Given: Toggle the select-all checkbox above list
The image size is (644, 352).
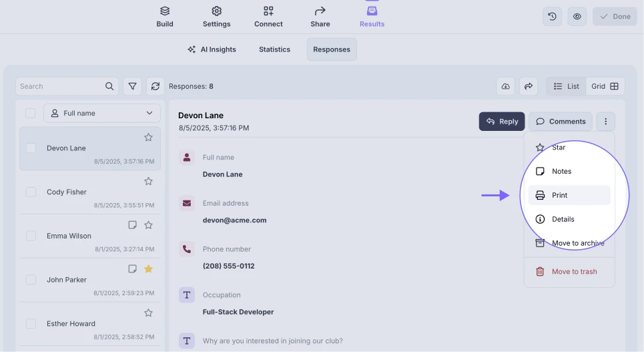Looking at the screenshot, I should pyautogui.click(x=31, y=114).
